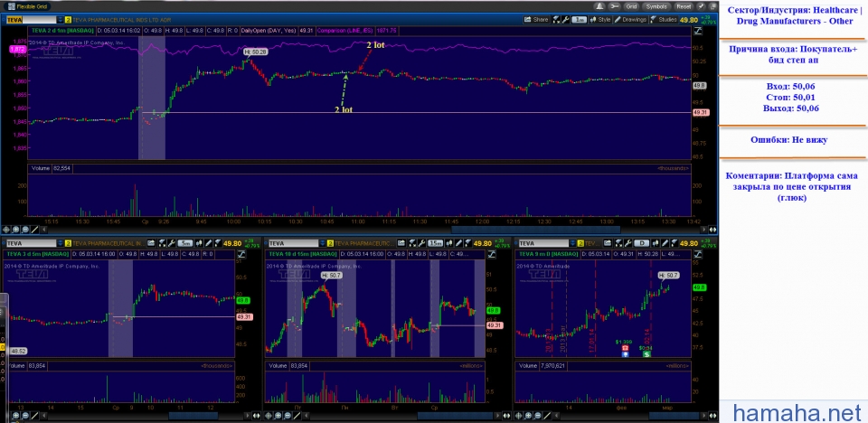The image size is (868, 423).
Task: Click the zoom-out icon under main chart
Action: [25, 230]
